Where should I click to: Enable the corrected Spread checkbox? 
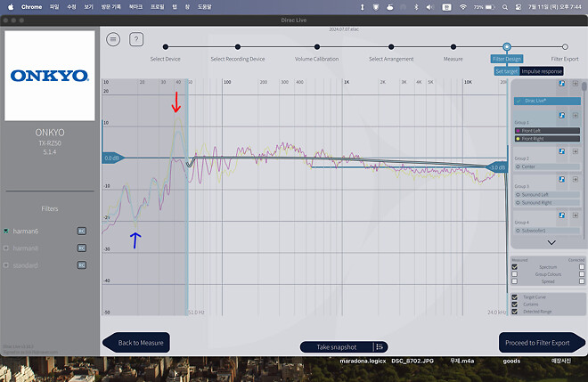582,281
